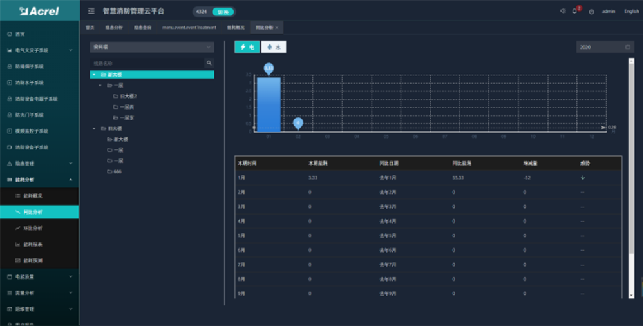The width and height of the screenshot is (644, 326).
Task: Switch to 水 (water) energy type
Action: pyautogui.click(x=274, y=47)
